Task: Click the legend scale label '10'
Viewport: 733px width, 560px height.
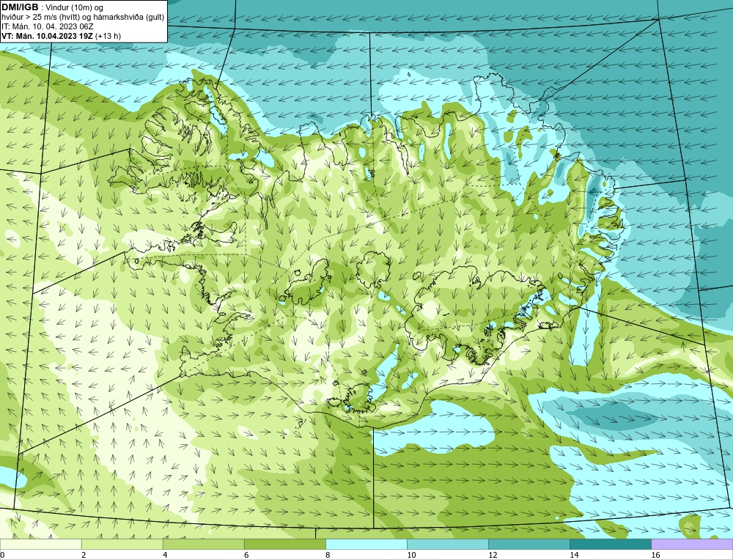Action: click(411, 555)
